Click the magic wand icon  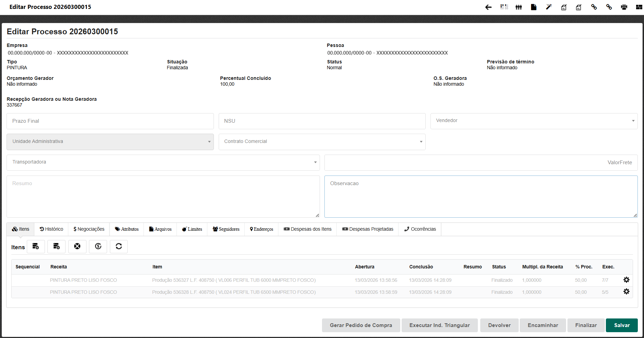point(549,7)
